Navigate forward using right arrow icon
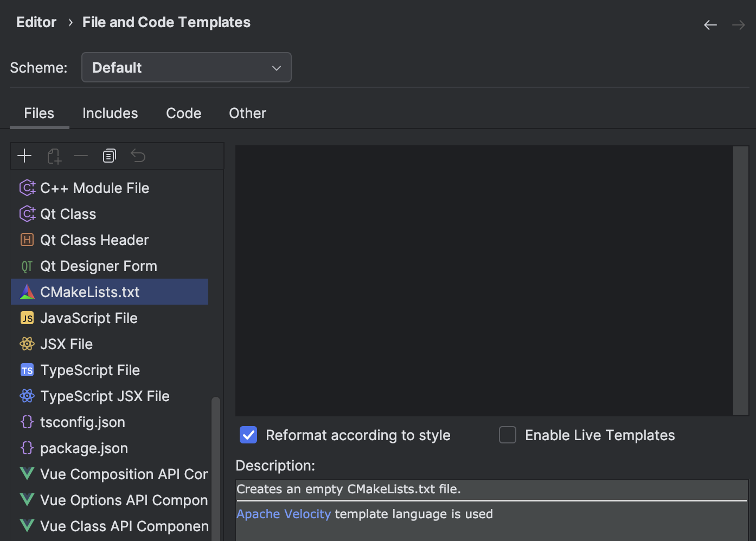The width and height of the screenshot is (756, 541). click(739, 24)
